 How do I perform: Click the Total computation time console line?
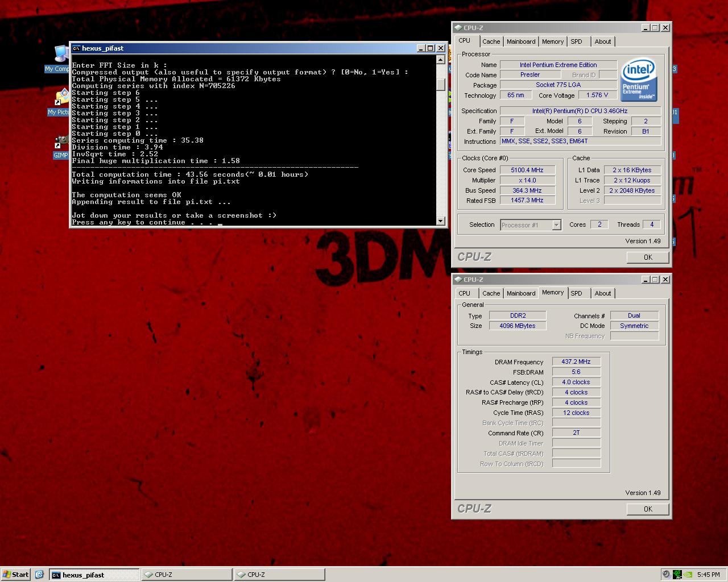click(190, 174)
